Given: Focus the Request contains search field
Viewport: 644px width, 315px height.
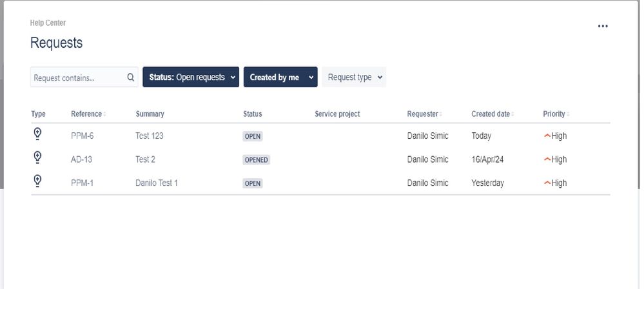Looking at the screenshot, I should pos(78,77).
